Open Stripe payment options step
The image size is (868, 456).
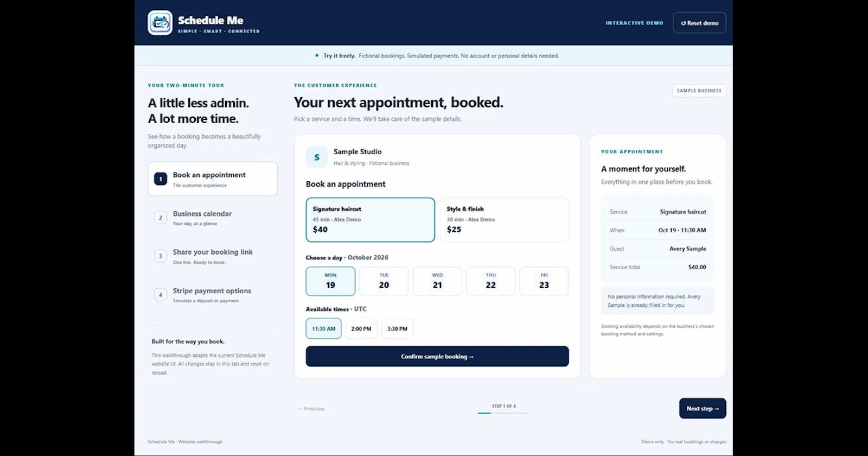point(213,295)
